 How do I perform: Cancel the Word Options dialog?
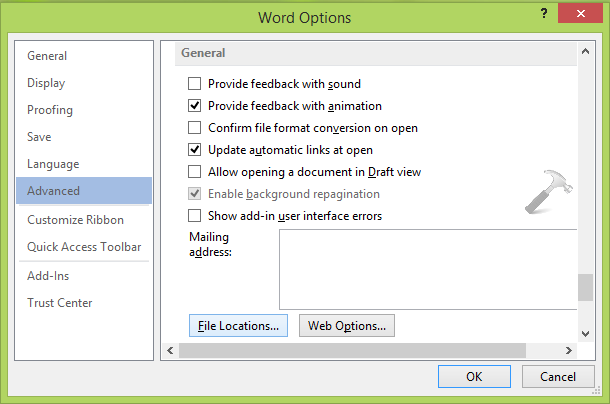tap(558, 376)
